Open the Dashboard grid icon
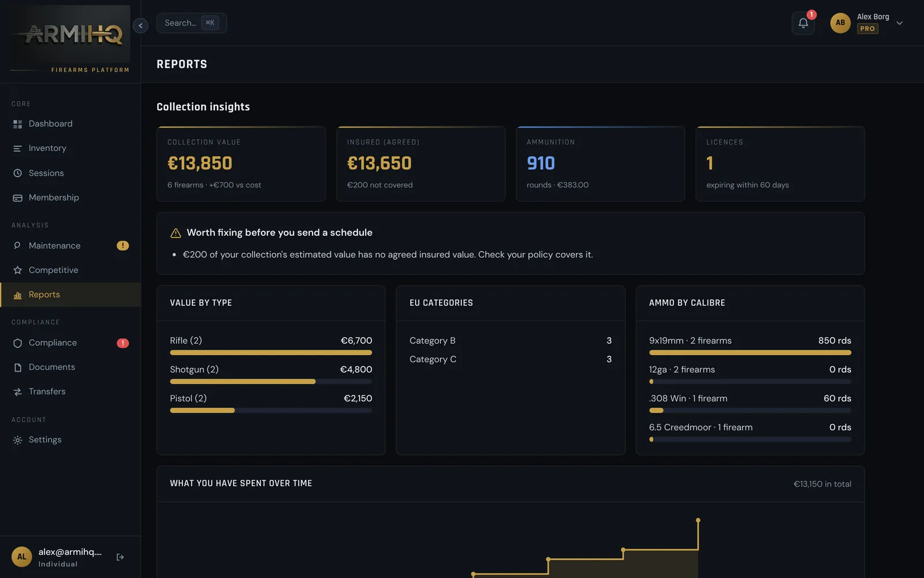 click(x=17, y=124)
